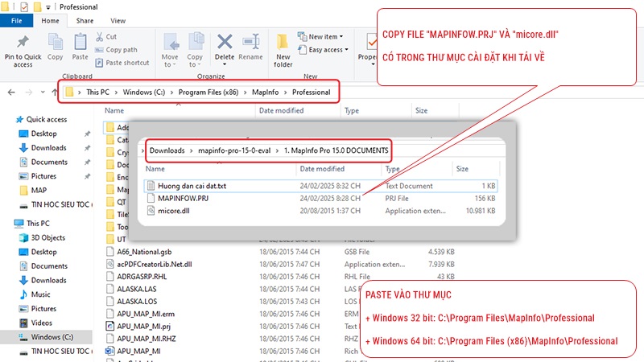Click the Copy icon in Clipboard group

(x=55, y=43)
